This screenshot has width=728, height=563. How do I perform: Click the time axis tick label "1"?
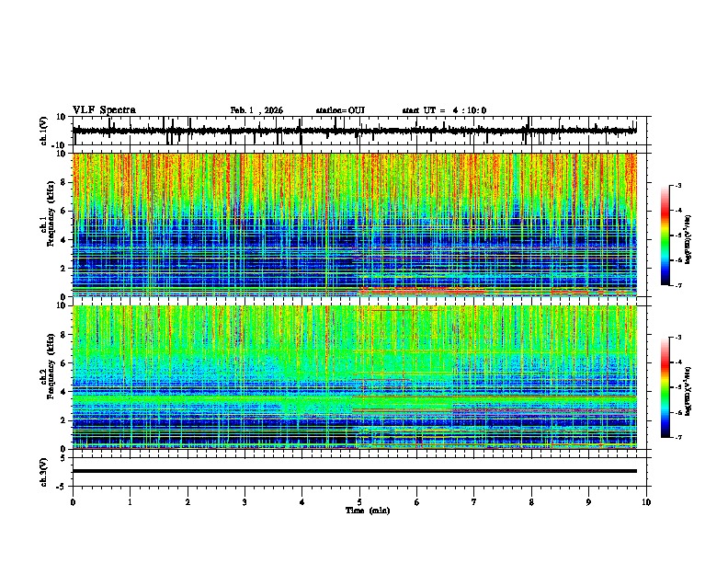click(x=130, y=502)
